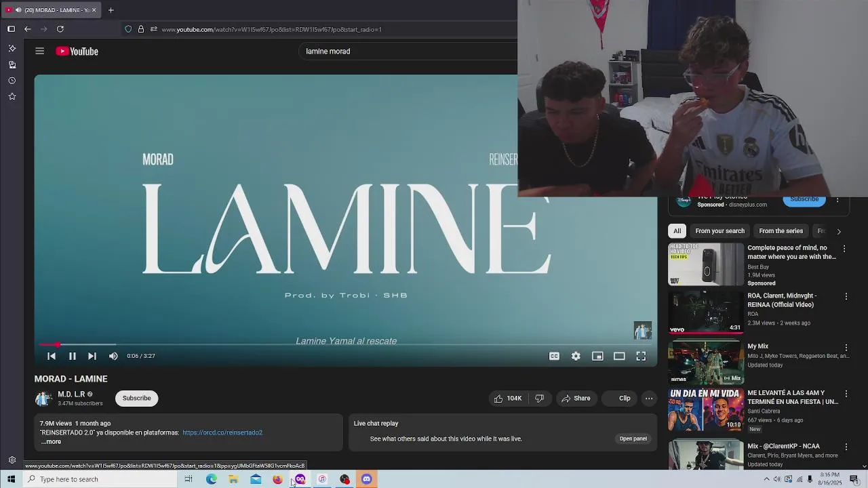Open the My Mix playlist
Image resolution: width=868 pixels, height=488 pixels.
coord(706,363)
